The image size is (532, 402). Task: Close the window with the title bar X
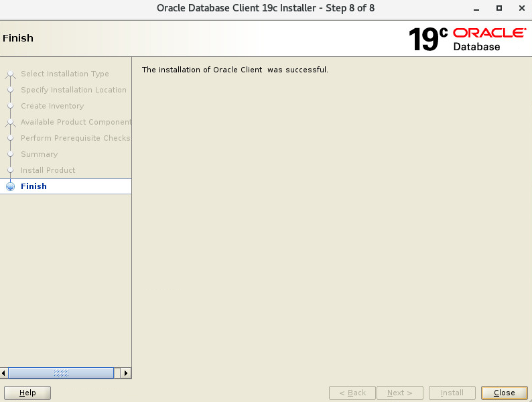522,8
